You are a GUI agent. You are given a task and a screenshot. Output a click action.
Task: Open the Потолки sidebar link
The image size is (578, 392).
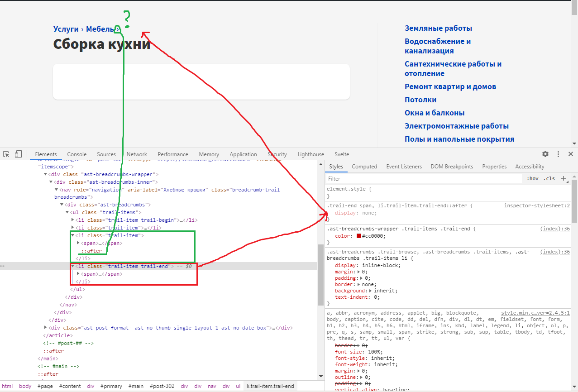(x=420, y=100)
